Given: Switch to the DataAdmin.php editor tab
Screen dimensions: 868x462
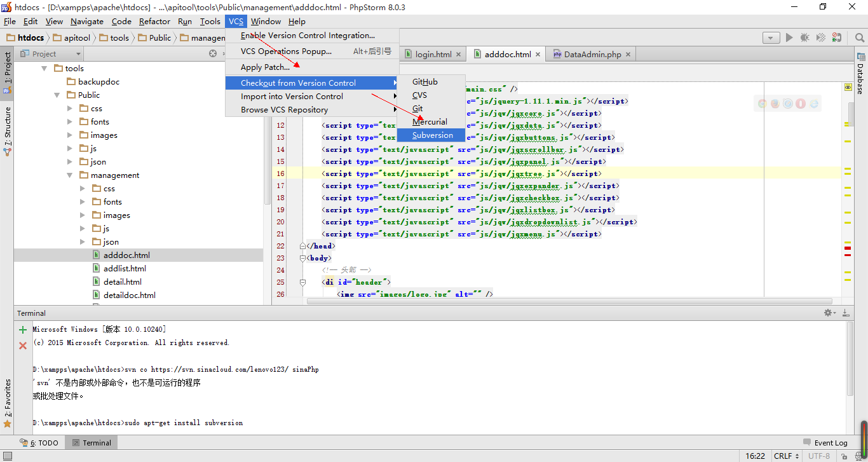Looking at the screenshot, I should click(x=592, y=55).
